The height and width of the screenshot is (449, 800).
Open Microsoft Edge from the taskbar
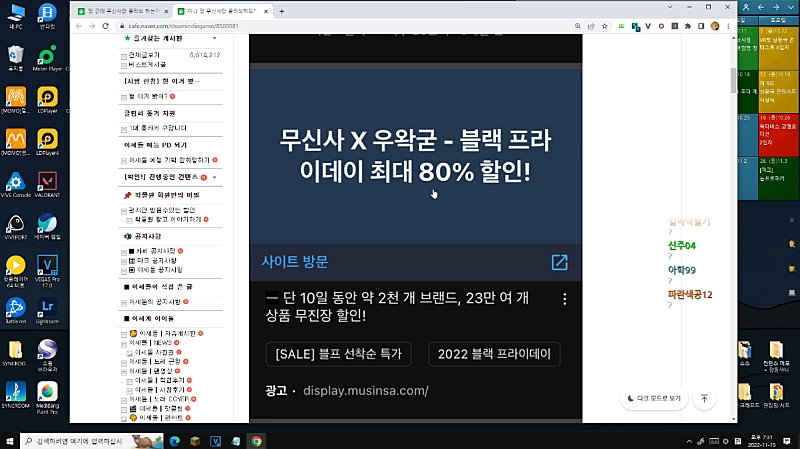pyautogui.click(x=174, y=441)
